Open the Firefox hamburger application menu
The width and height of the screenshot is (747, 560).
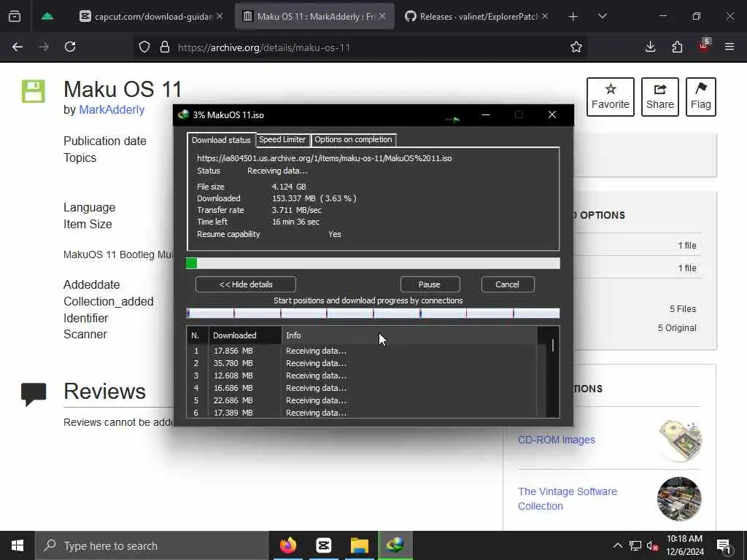pos(729,47)
